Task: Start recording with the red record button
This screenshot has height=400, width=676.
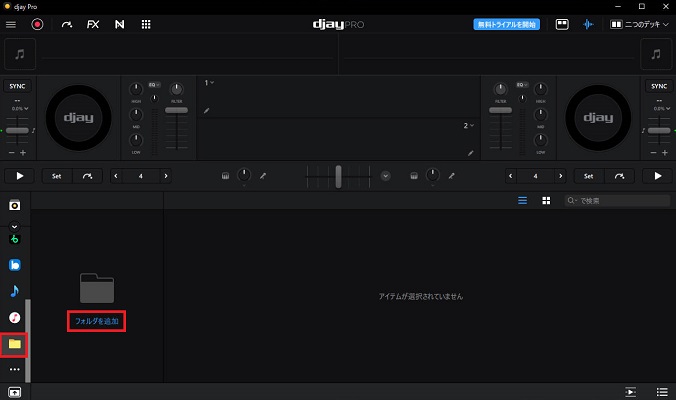Action: pyautogui.click(x=37, y=25)
